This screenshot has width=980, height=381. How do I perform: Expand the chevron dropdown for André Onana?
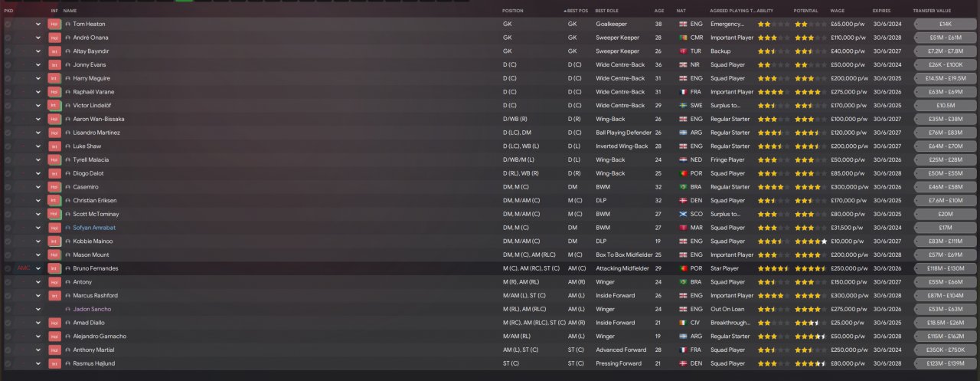click(x=38, y=38)
